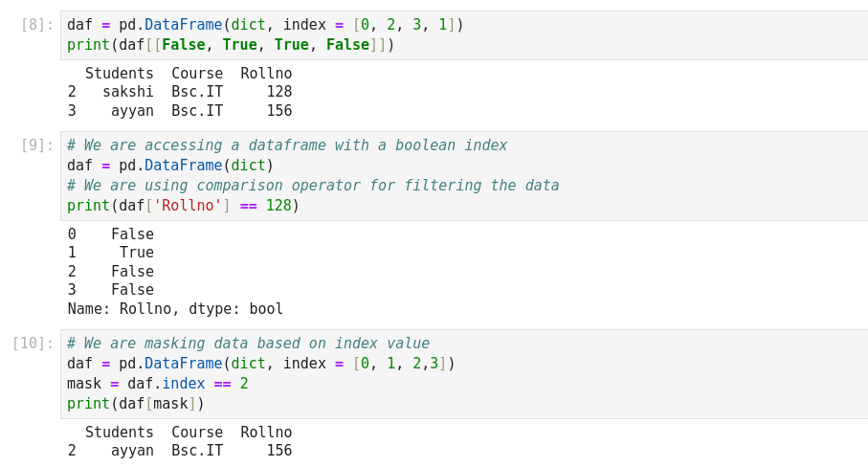Image resolution: width=868 pixels, height=467 pixels.
Task: Click the daf = pd.DataFrame(dict) line in cell 9
Action: [x=170, y=166]
